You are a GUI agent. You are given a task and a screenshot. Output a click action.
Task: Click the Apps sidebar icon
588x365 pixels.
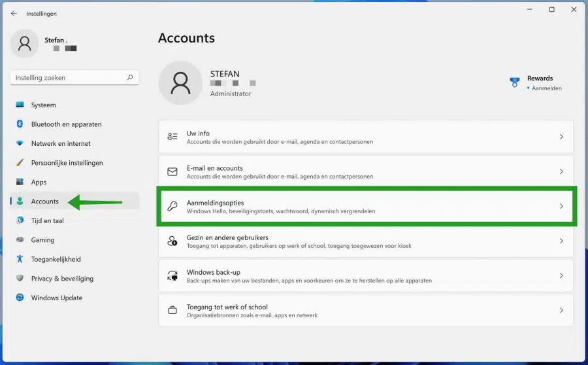coord(20,182)
